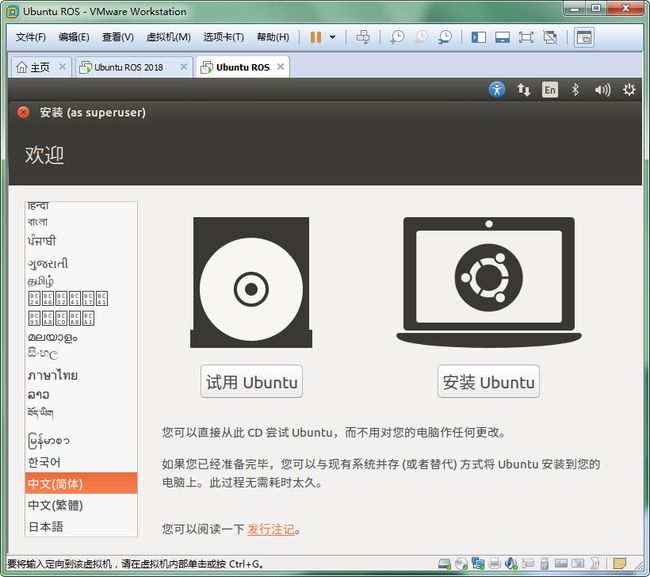
Task: Close the Ubuntu ROS 2018 tab
Action: (184, 67)
